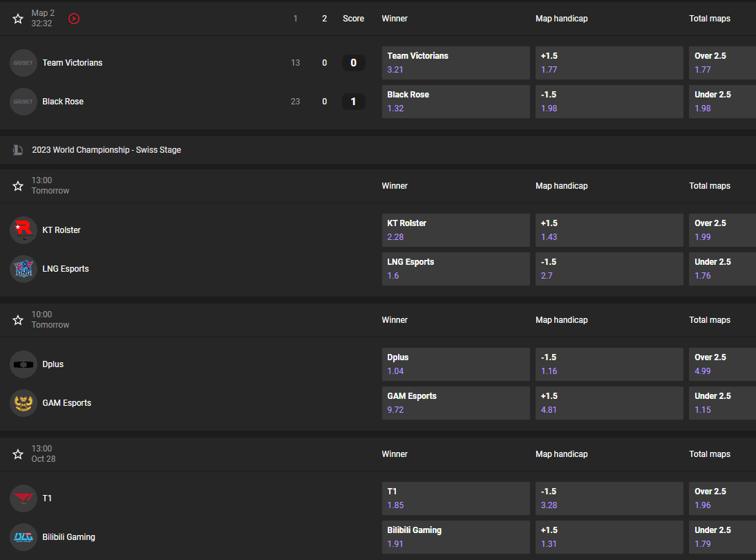Open Bilibili Gaming team name
This screenshot has width=756, height=560.
[x=68, y=537]
